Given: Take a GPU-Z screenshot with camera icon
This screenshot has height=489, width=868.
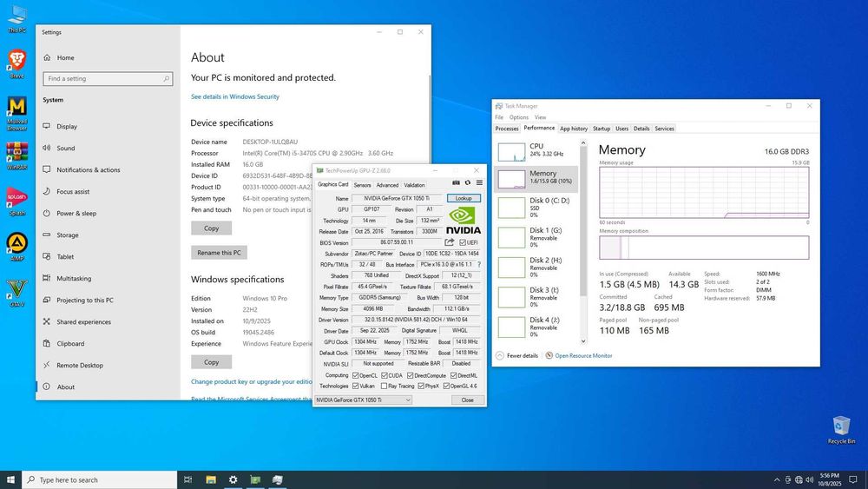Looking at the screenshot, I should 456,182.
